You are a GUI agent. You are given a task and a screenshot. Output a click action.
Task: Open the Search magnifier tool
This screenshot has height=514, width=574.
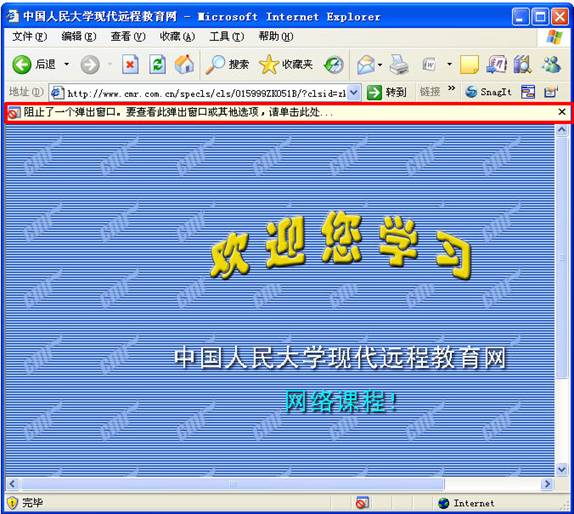coord(227,65)
